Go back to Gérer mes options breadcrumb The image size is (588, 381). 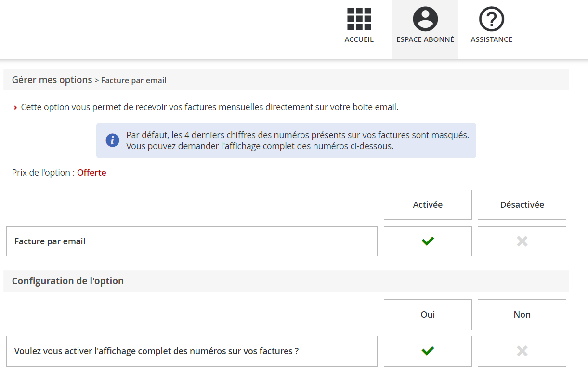(52, 80)
